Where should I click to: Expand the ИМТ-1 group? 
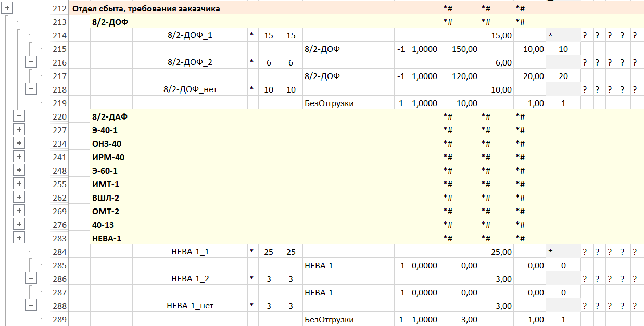click(19, 184)
